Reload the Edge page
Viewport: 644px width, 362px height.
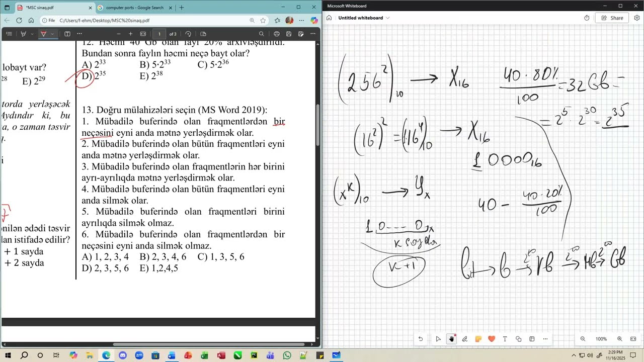pyautogui.click(x=19, y=21)
